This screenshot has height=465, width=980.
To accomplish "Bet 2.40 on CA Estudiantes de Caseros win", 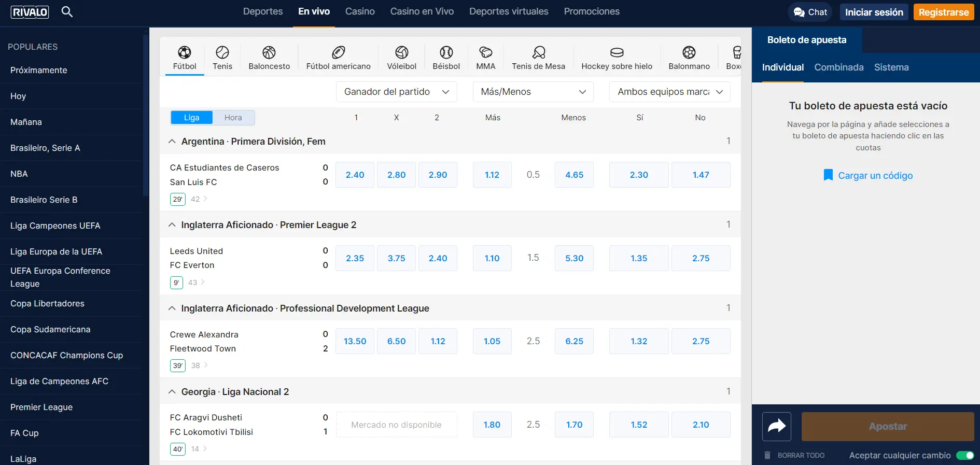I will (x=355, y=175).
